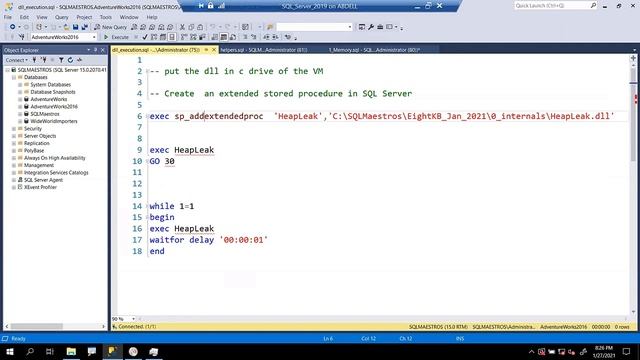Viewport: 640px width, 360px height.
Task: Click Uncomment selected lines icon
Action: tap(253, 37)
